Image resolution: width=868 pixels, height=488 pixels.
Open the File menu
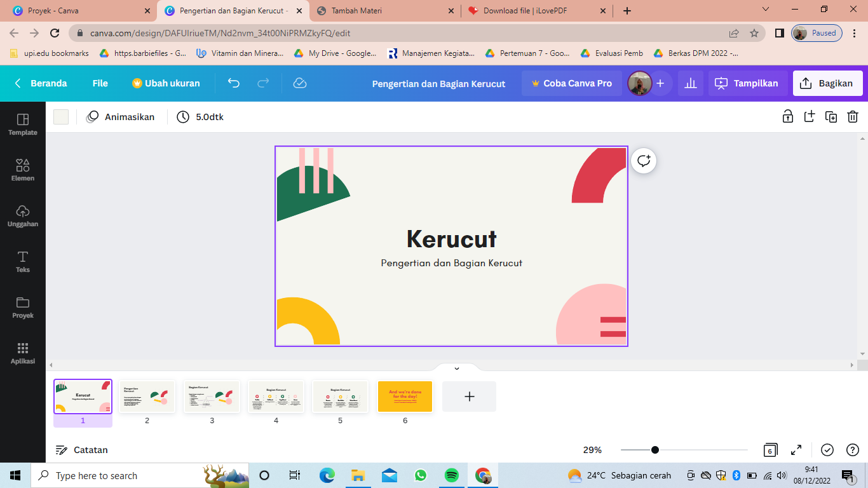click(100, 83)
